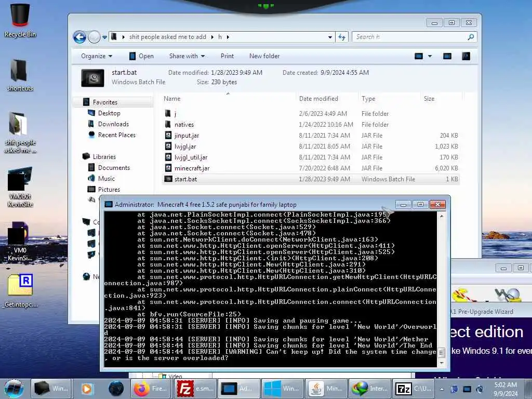Select the minecraft.jar file

(x=311, y=168)
